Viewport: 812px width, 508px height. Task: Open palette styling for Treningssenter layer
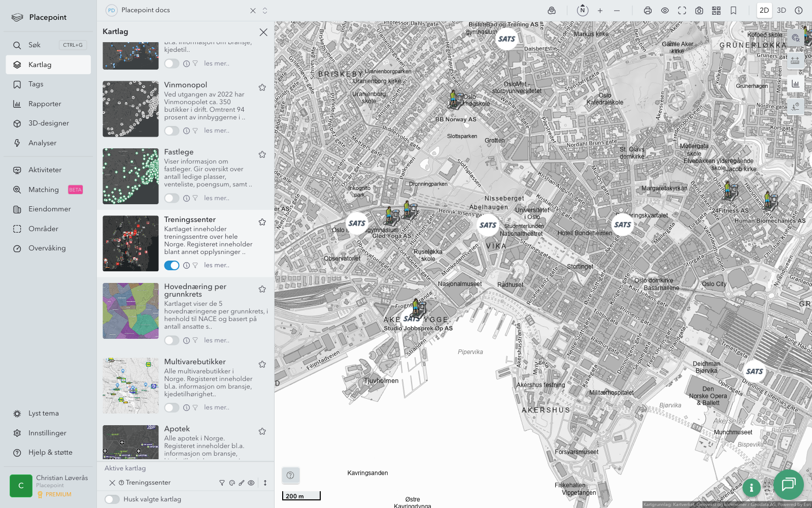tap(232, 483)
